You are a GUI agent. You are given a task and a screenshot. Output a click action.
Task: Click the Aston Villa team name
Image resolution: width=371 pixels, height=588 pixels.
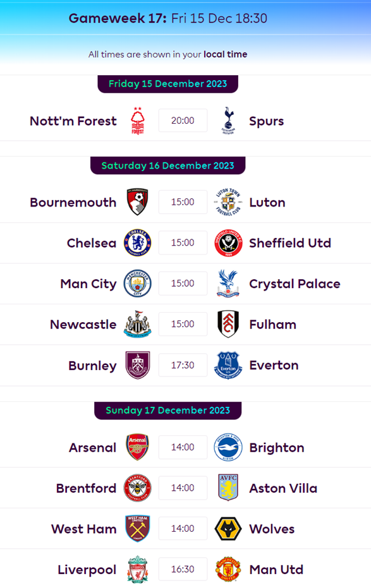283,488
